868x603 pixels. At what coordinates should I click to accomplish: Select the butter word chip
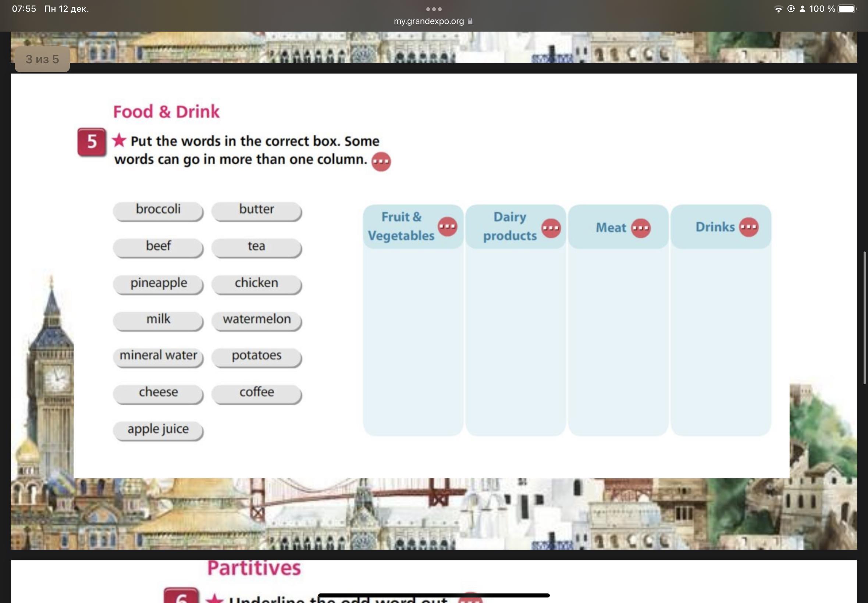click(256, 210)
